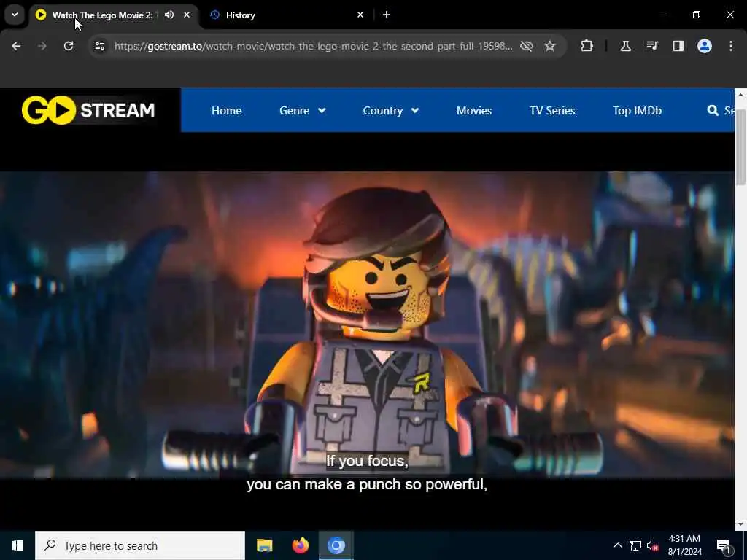747x560 pixels.
Task: Open the TV Series section
Action: coord(552,111)
